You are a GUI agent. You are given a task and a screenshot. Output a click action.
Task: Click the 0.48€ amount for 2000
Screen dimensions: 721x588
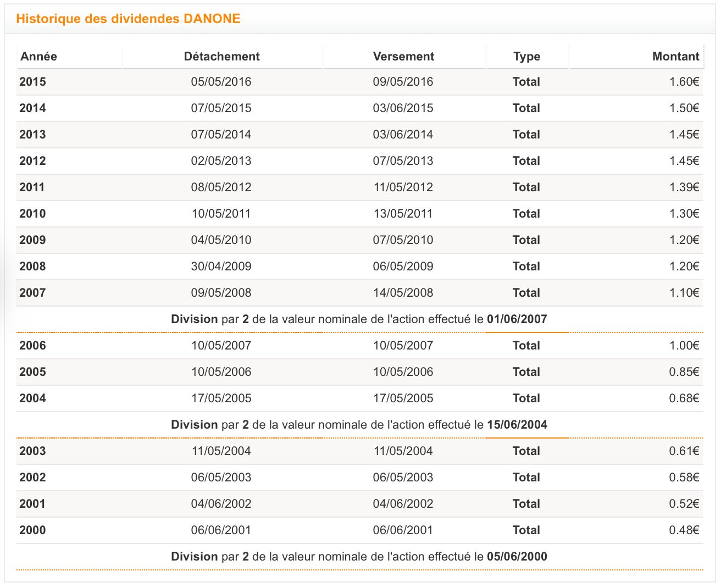(x=684, y=530)
